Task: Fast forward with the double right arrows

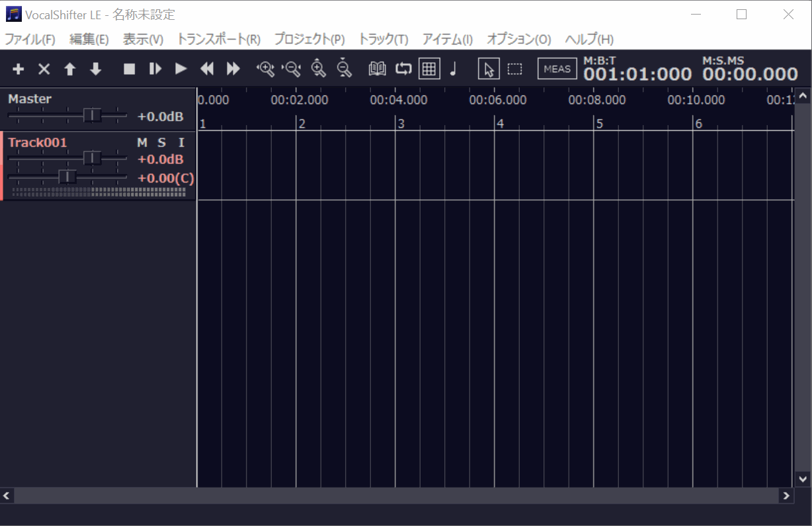Action: coord(233,69)
